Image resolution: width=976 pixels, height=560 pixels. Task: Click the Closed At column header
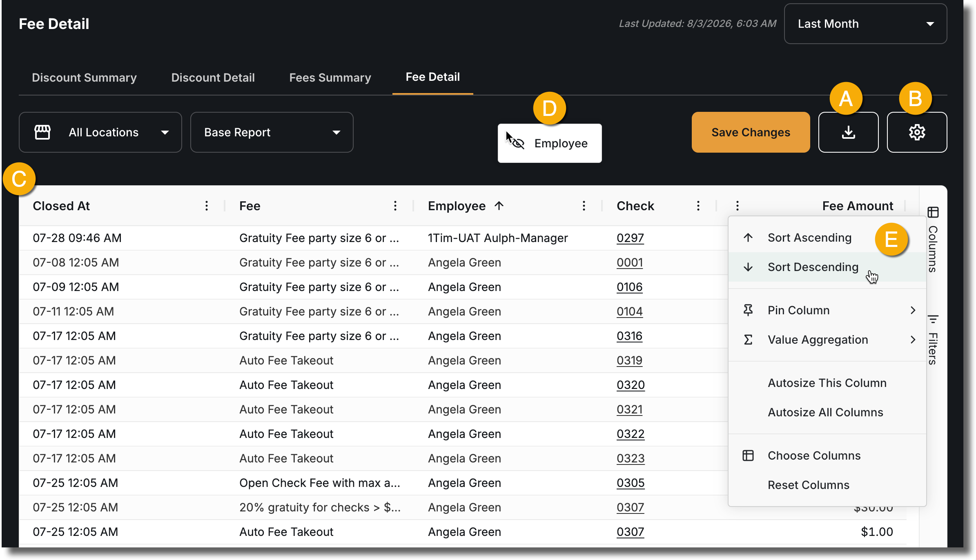coord(61,206)
